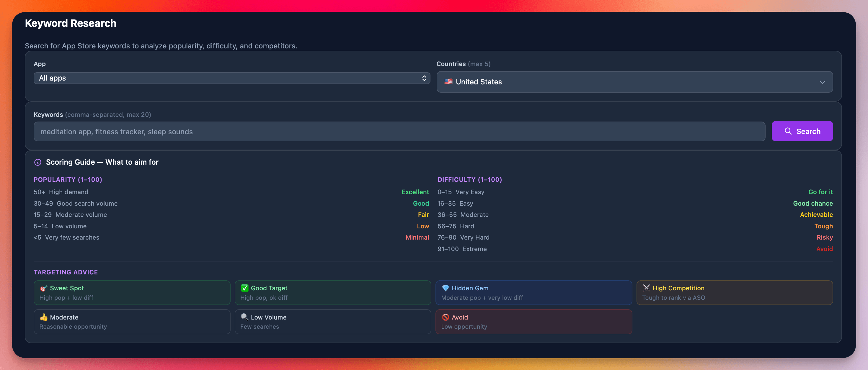Click the 'Go for it' label
This screenshot has height=370, width=868.
pyautogui.click(x=820, y=192)
